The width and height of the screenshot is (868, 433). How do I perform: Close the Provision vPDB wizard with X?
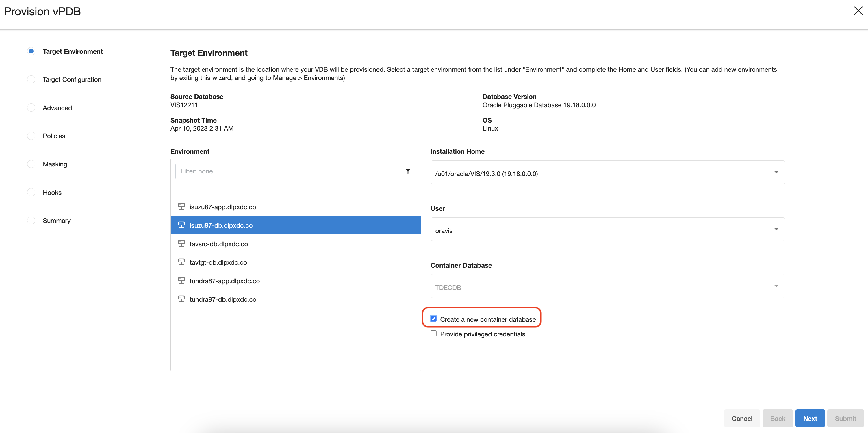(858, 11)
